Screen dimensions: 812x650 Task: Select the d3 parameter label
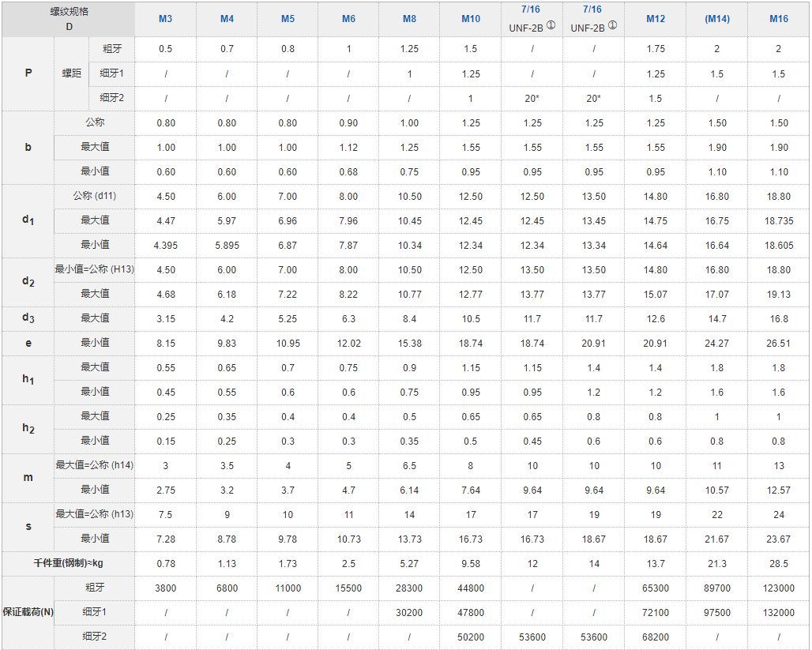click(28, 318)
